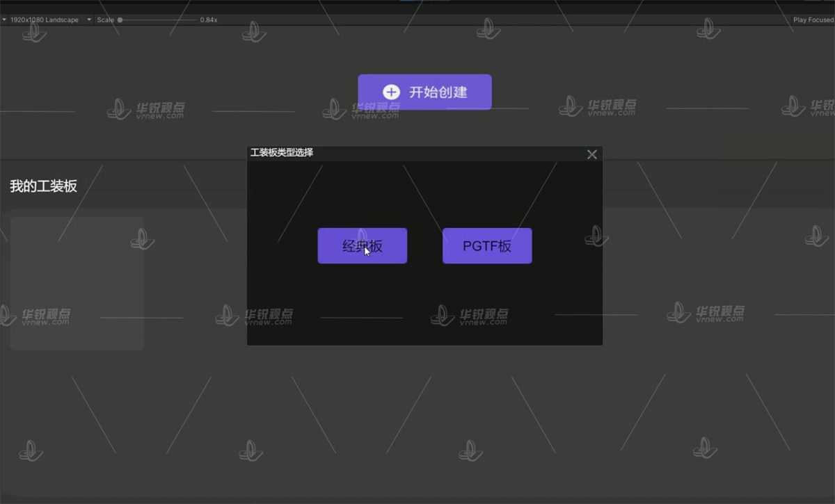The height and width of the screenshot is (504, 835).
Task: Click the 我的工装板 heading
Action: coord(43,186)
